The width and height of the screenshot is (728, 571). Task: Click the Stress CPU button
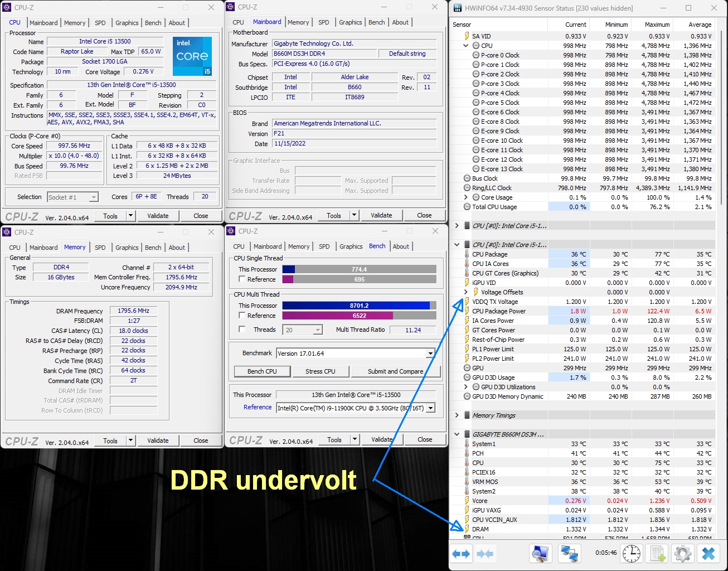(321, 371)
